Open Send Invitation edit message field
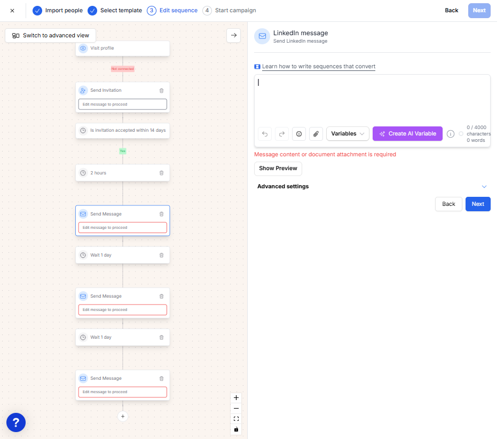Viewport: 504px width, 439px height. [122, 105]
